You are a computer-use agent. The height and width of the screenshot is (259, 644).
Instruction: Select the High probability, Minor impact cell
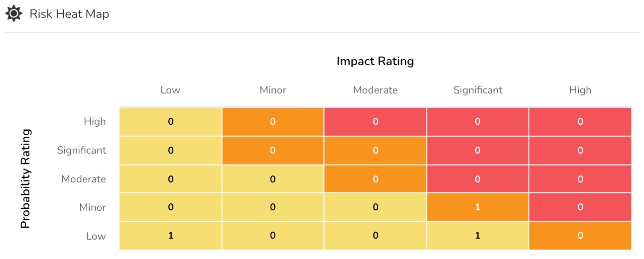[273, 121]
